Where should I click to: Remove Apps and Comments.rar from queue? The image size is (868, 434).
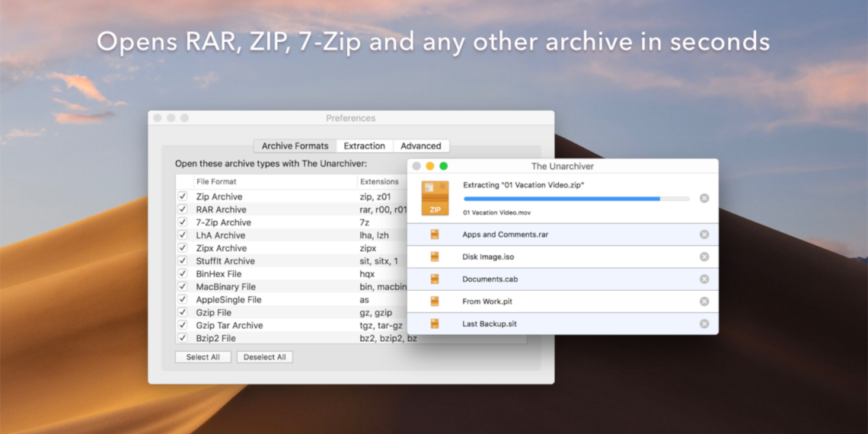coord(704,235)
